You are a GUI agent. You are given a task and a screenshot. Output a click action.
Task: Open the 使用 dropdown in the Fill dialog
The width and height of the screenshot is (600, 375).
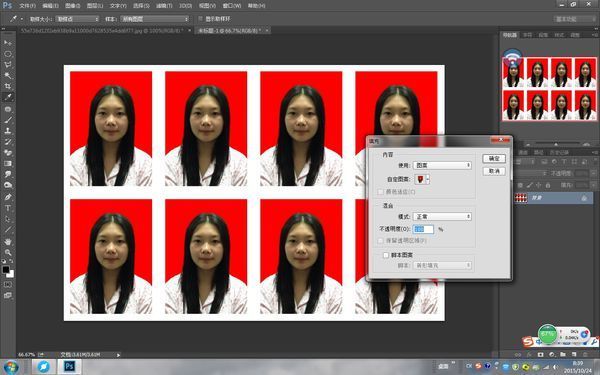[x=442, y=165]
